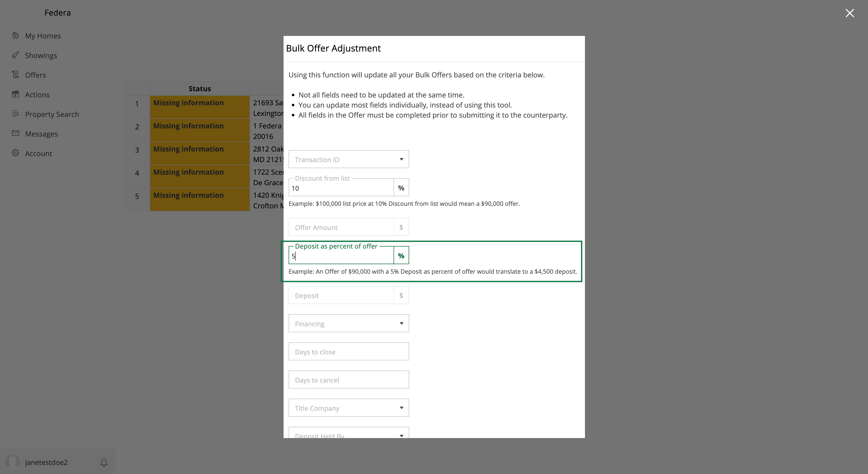Open Messages from sidebar
This screenshot has width=868, height=474.
point(41,134)
